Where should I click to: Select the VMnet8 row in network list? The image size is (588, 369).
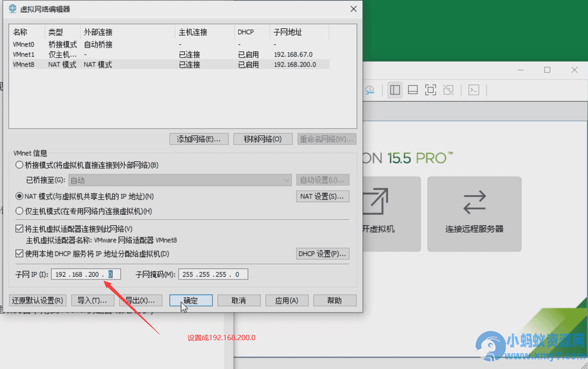tap(169, 64)
